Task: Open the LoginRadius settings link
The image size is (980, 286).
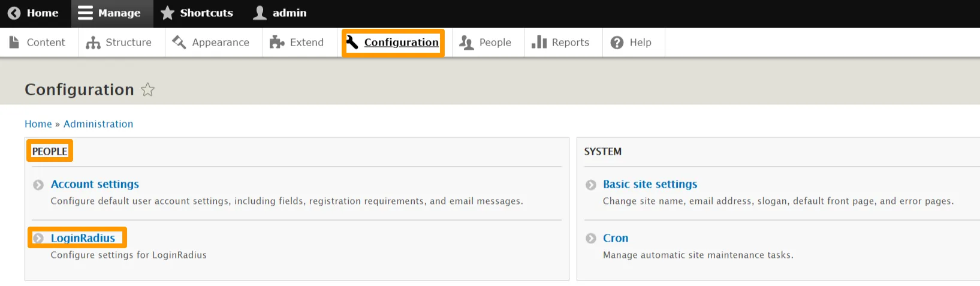Action: point(83,238)
